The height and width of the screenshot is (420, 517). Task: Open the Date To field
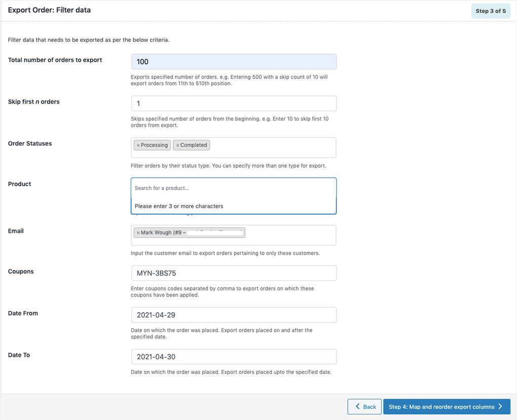click(x=233, y=356)
